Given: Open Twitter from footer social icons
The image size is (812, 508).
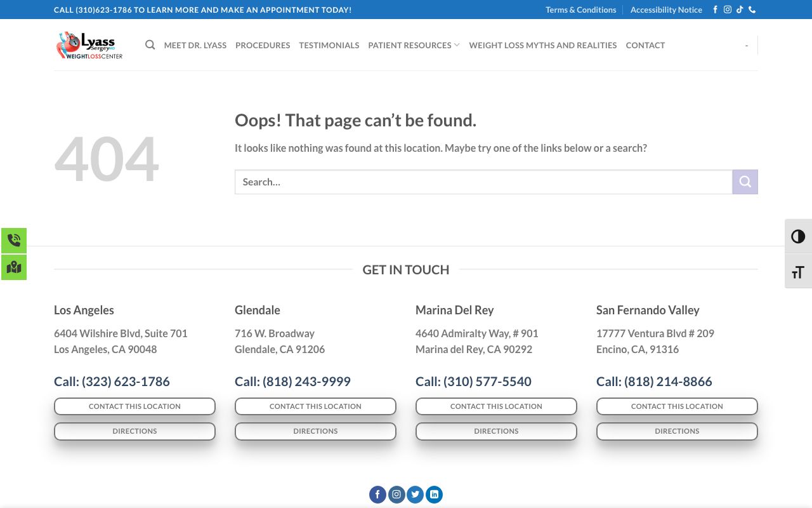Looking at the screenshot, I should pyautogui.click(x=415, y=495).
